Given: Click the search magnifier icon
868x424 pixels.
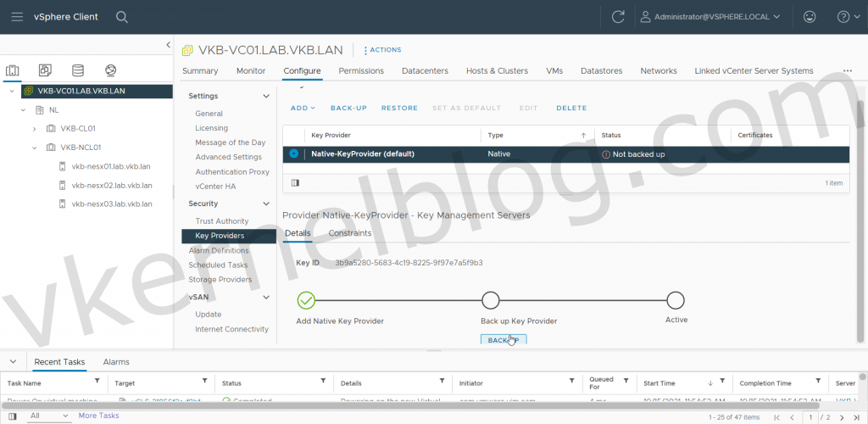Looking at the screenshot, I should (x=122, y=17).
